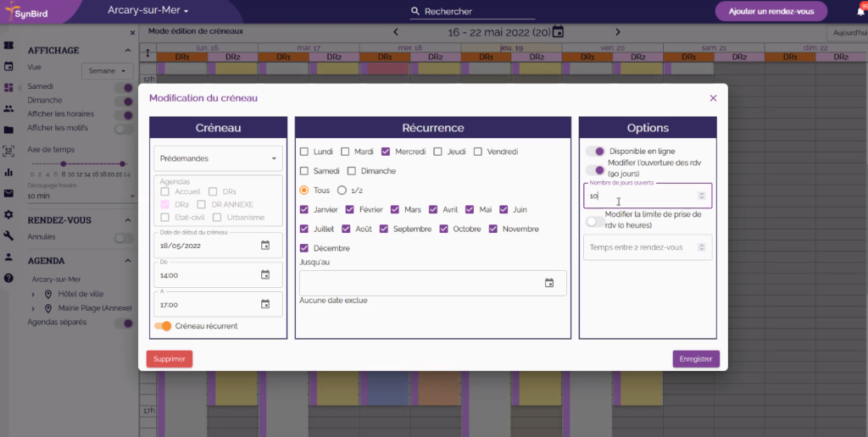Go to previous week with left arrow

(395, 32)
